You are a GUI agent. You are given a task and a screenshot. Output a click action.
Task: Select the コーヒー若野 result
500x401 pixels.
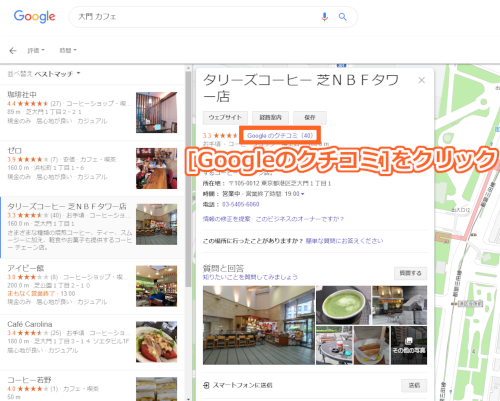[x=92, y=386]
